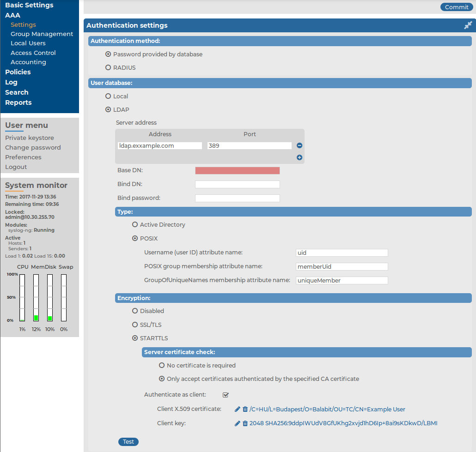Open Policies menu
The image size is (476, 452).
click(x=18, y=72)
